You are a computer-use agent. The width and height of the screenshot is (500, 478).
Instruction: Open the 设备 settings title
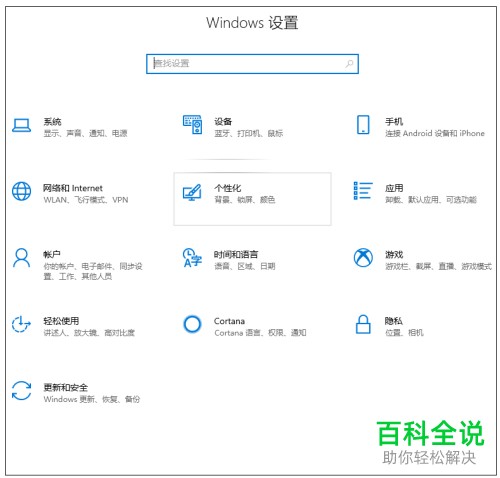click(223, 121)
